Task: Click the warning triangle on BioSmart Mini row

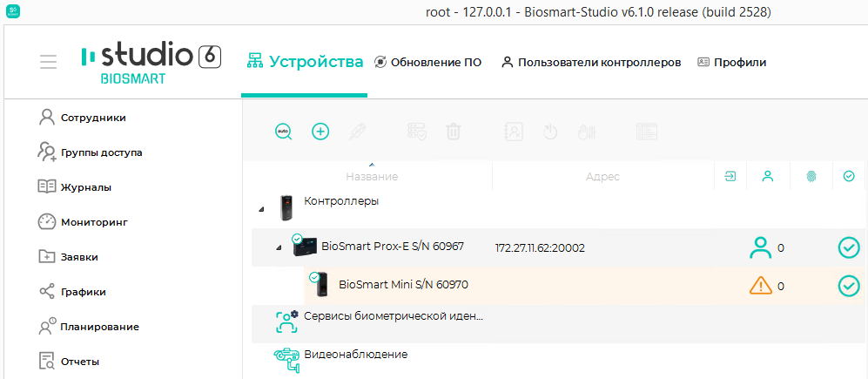Action: [761, 286]
